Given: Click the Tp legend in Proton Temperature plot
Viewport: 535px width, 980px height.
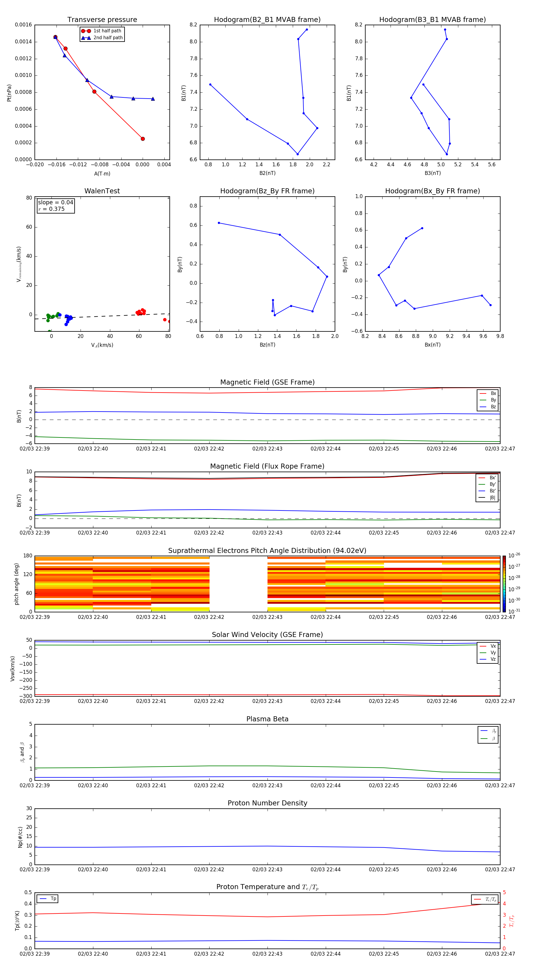Looking at the screenshot, I should tap(48, 899).
